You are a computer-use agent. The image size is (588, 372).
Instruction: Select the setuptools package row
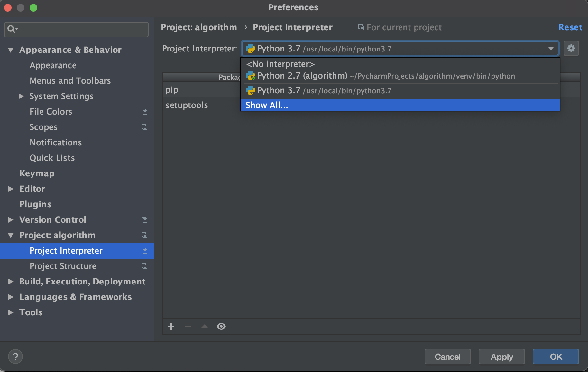(201, 105)
